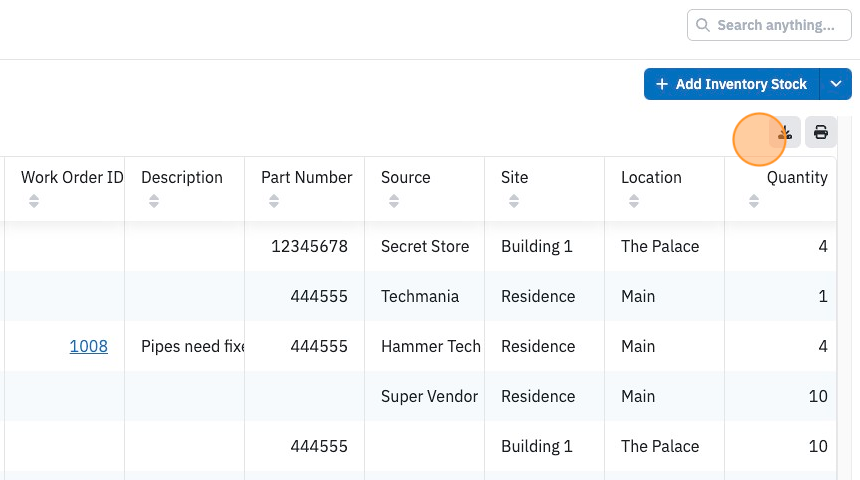Sort by Part Number column
Image resolution: width=860 pixels, height=480 pixels.
point(274,201)
